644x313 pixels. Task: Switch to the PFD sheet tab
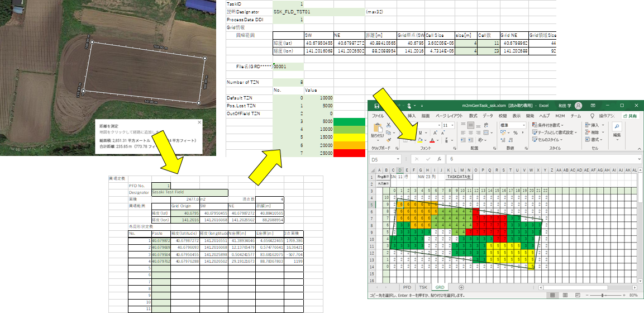(407, 287)
